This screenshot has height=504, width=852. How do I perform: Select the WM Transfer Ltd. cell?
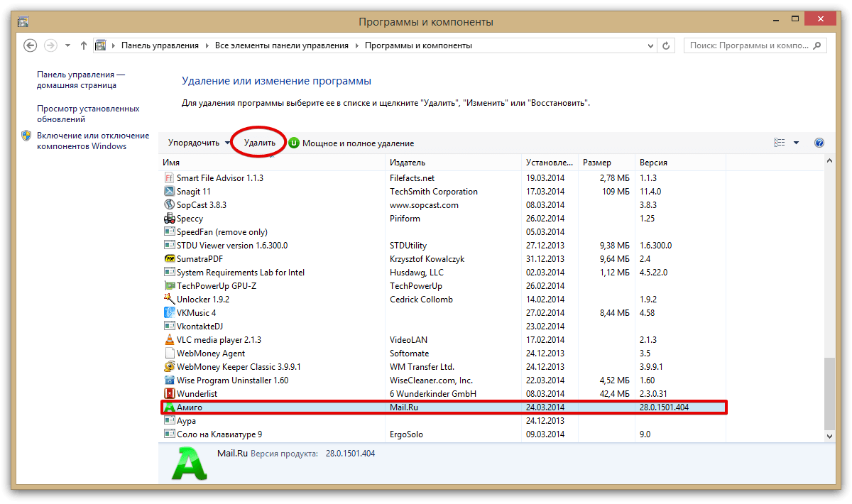(x=422, y=367)
